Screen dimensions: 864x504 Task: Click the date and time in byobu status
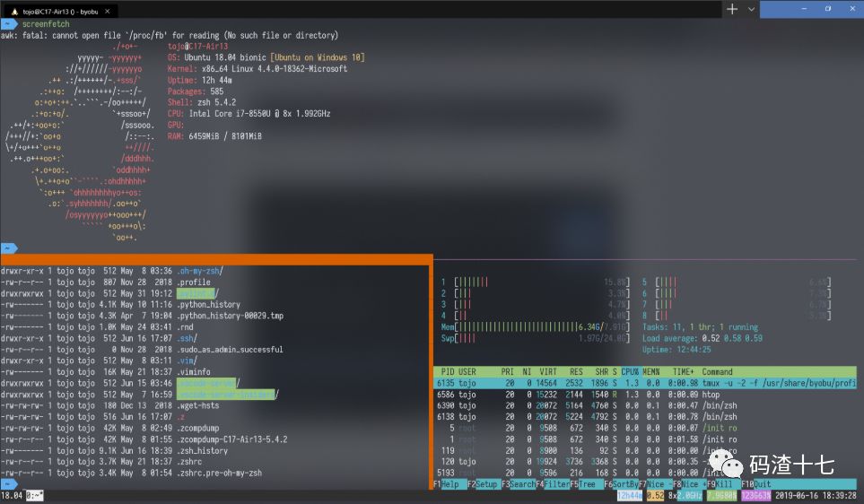[x=816, y=496]
